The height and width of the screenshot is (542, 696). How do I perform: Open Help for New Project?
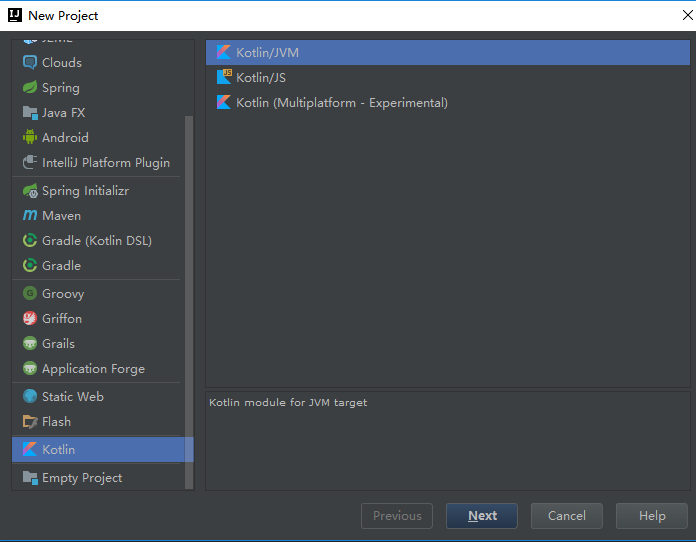[x=652, y=516]
